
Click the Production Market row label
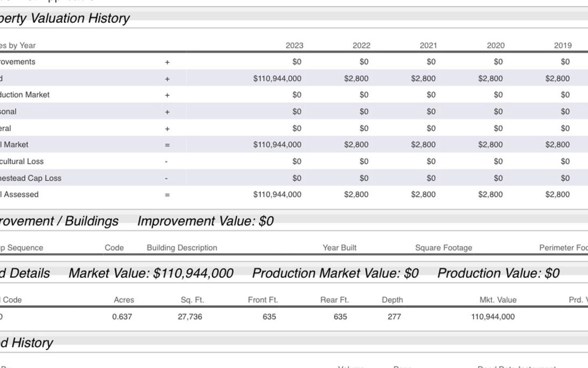coord(25,95)
